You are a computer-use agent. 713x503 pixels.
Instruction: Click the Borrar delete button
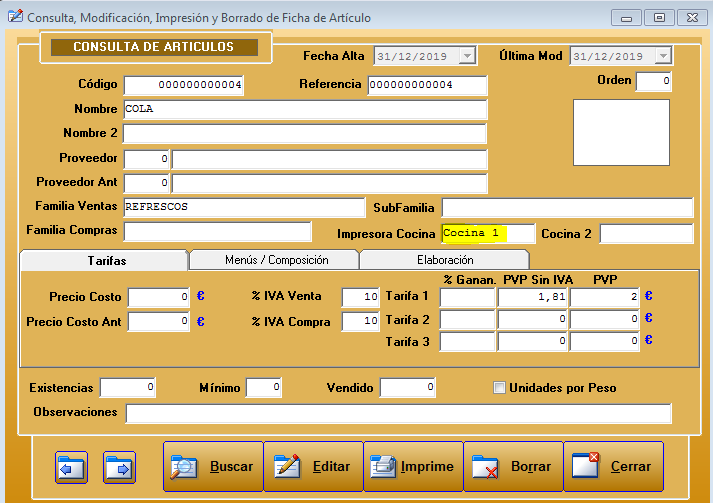tap(513, 467)
